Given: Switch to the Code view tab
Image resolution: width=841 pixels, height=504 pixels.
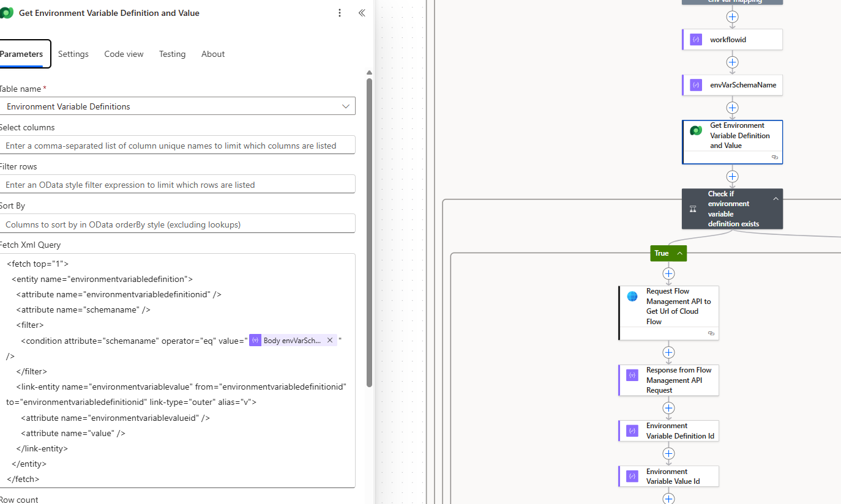Looking at the screenshot, I should coord(124,54).
